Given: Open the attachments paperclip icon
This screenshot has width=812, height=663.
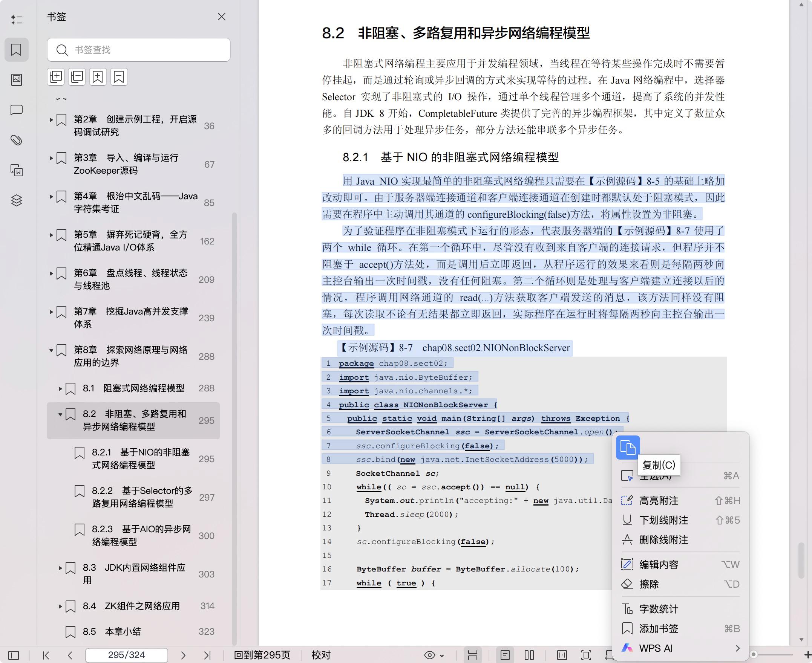Looking at the screenshot, I should [17, 140].
